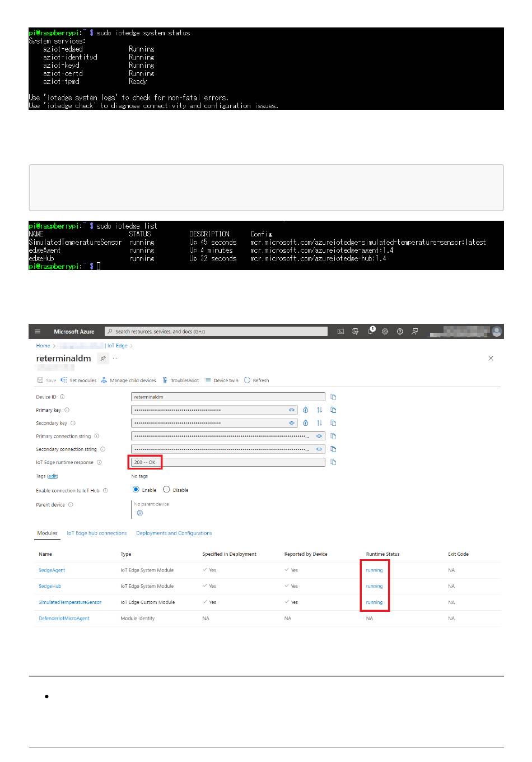Switch to IoT Edge hub connections tab
The height and width of the screenshot is (762, 532).
tap(97, 533)
